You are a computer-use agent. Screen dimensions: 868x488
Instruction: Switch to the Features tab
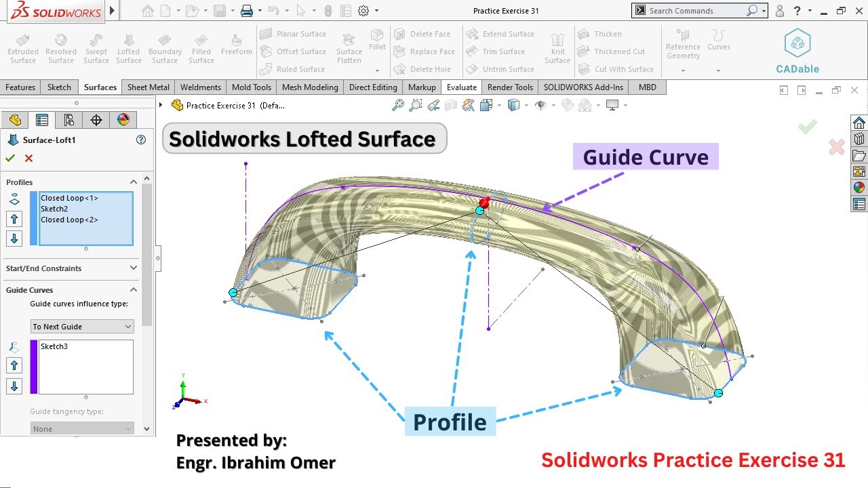click(20, 87)
